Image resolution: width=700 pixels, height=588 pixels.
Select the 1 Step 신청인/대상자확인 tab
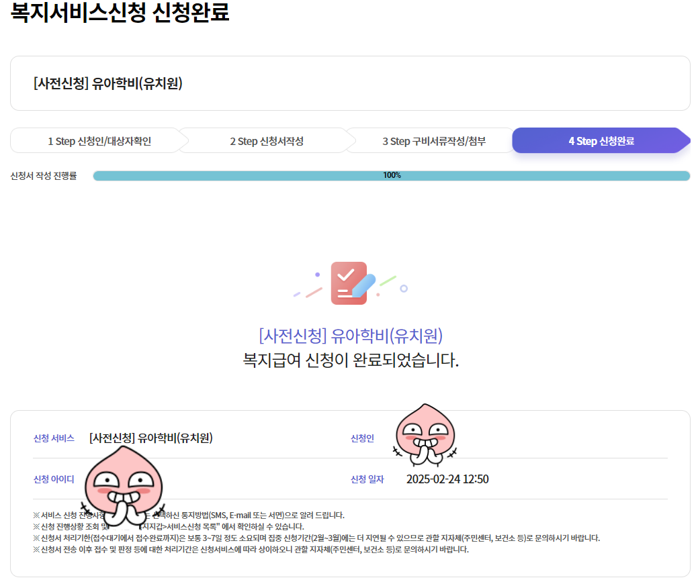(x=98, y=140)
